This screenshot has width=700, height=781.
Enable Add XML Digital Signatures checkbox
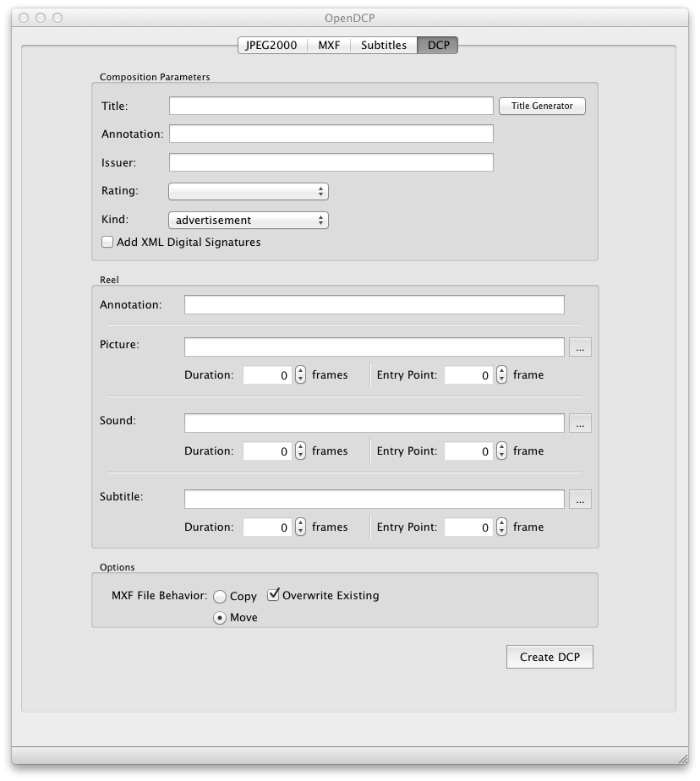click(107, 242)
